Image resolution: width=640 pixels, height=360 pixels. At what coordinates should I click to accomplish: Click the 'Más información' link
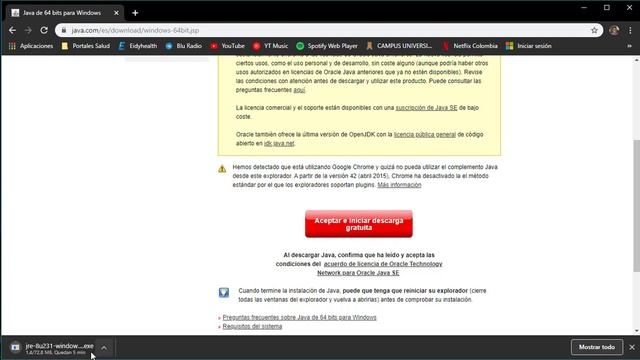399,185
